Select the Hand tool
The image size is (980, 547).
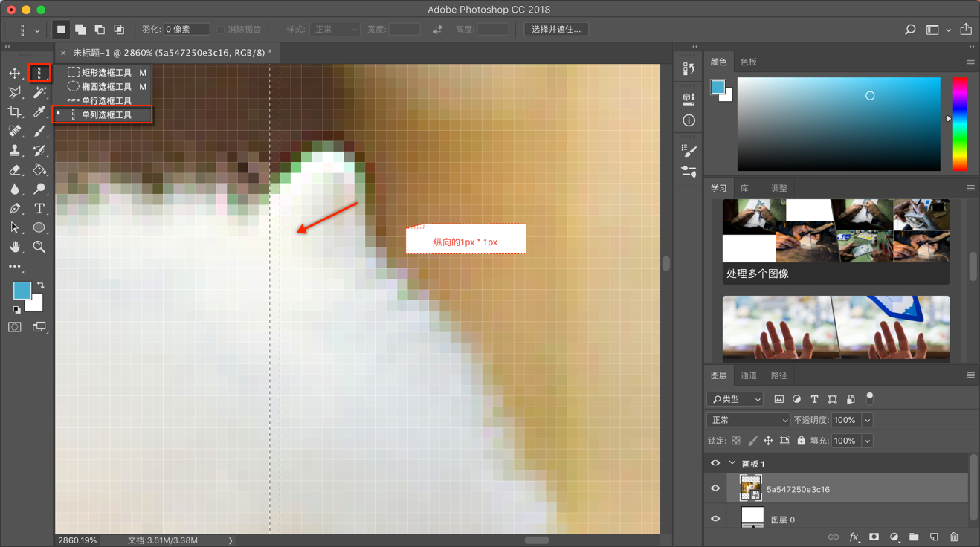(14, 247)
